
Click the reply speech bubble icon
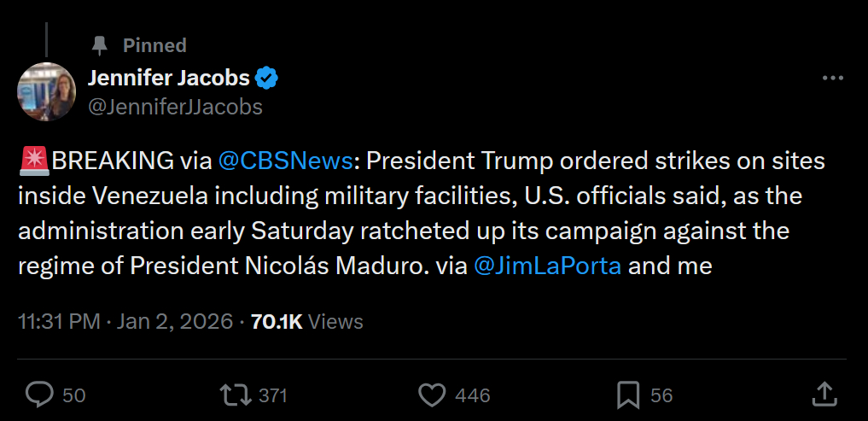pos(40,395)
